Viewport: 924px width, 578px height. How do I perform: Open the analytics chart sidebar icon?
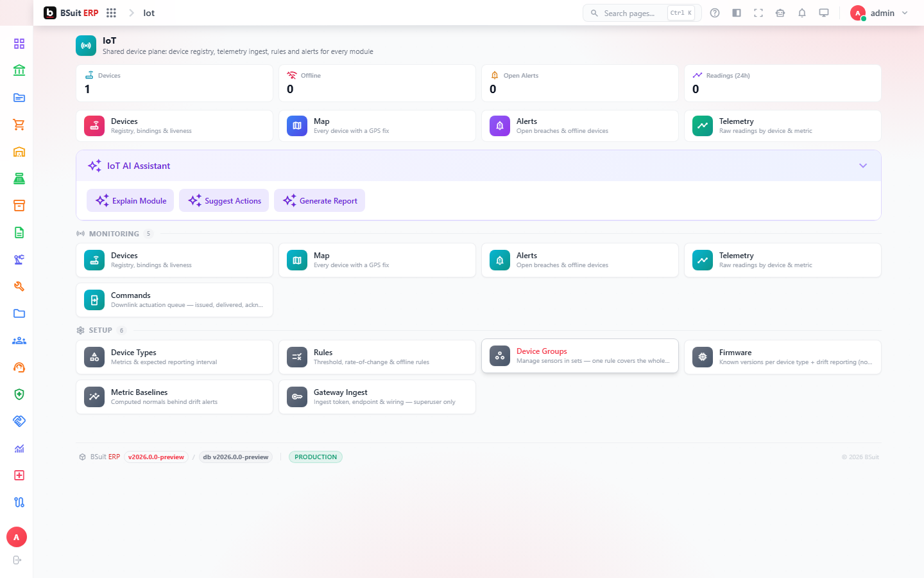tap(19, 448)
